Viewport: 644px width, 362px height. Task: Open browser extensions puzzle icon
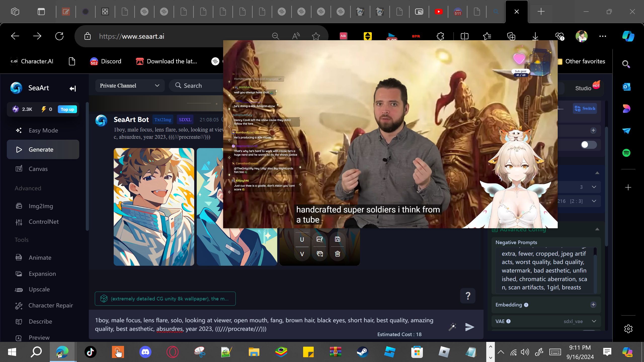pos(440,36)
